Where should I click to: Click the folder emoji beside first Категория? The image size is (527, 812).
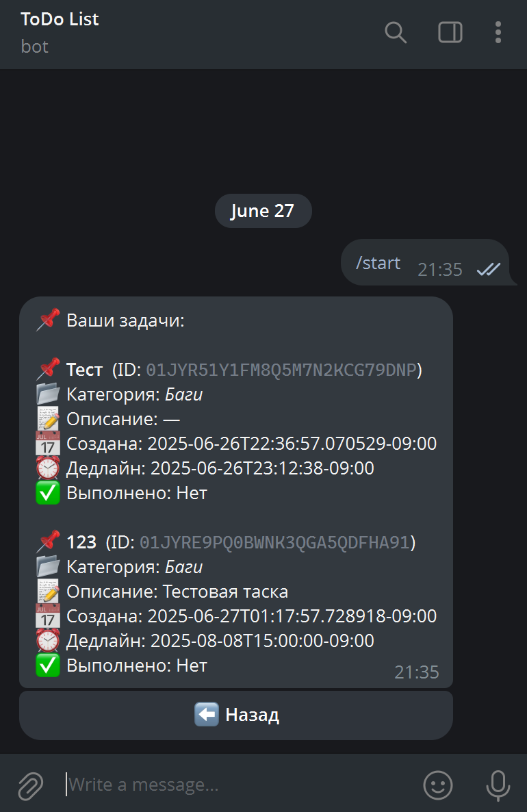[48, 394]
